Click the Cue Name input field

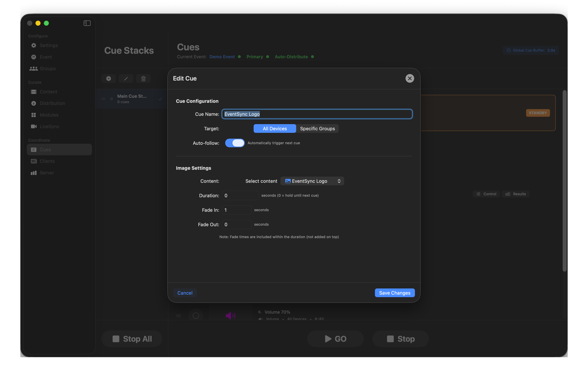(317, 114)
